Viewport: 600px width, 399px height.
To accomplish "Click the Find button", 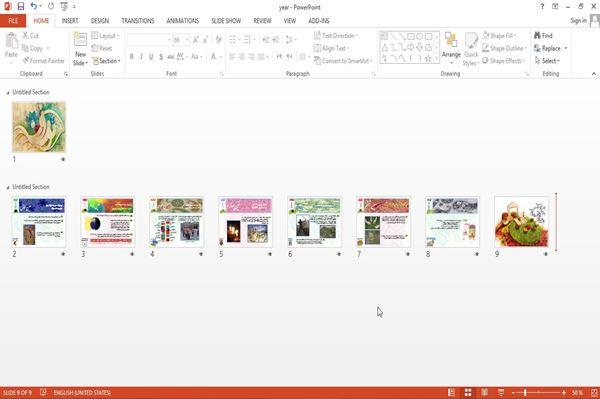I will pyautogui.click(x=543, y=36).
